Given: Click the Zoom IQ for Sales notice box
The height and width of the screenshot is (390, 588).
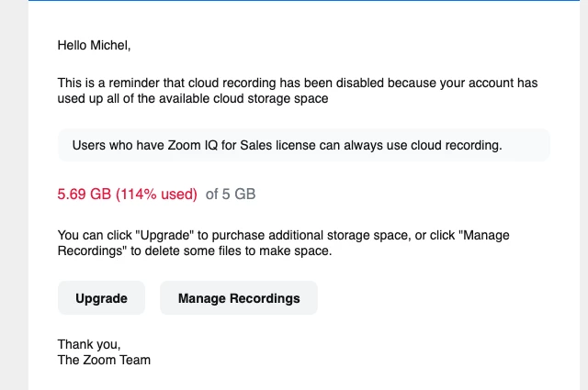Looking at the screenshot, I should pos(304,145).
